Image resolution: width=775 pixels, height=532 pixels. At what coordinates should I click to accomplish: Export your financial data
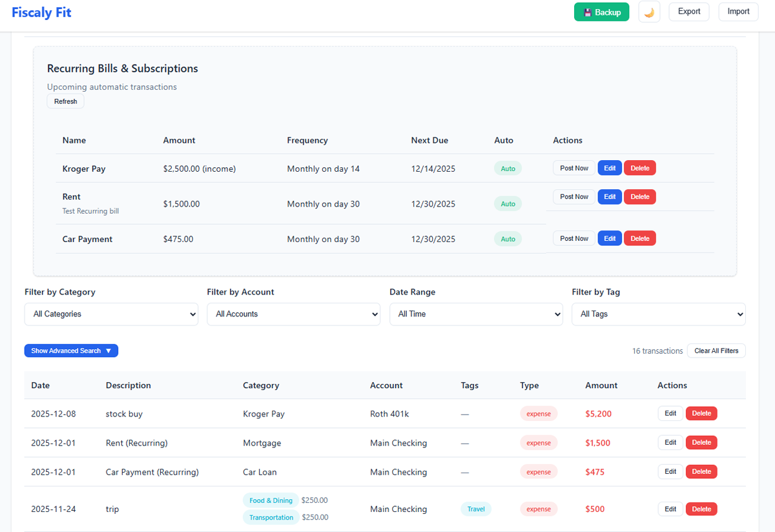coord(688,12)
